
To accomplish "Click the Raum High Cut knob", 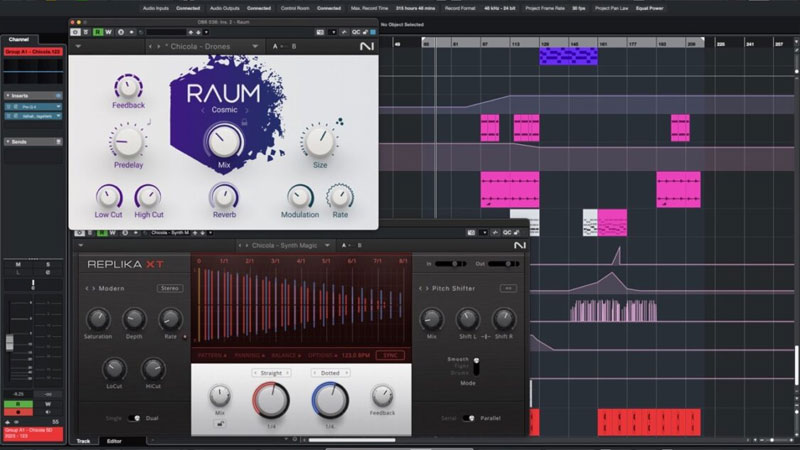I will coord(148,196).
